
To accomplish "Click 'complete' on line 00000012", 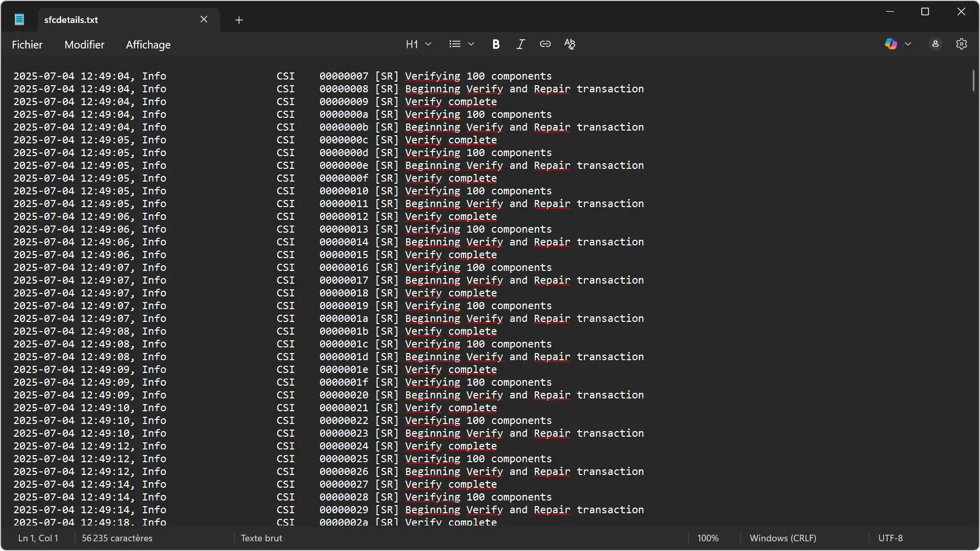I will [472, 216].
